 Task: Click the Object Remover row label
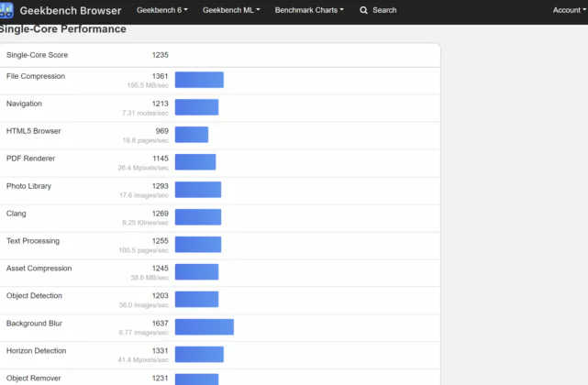(33, 379)
